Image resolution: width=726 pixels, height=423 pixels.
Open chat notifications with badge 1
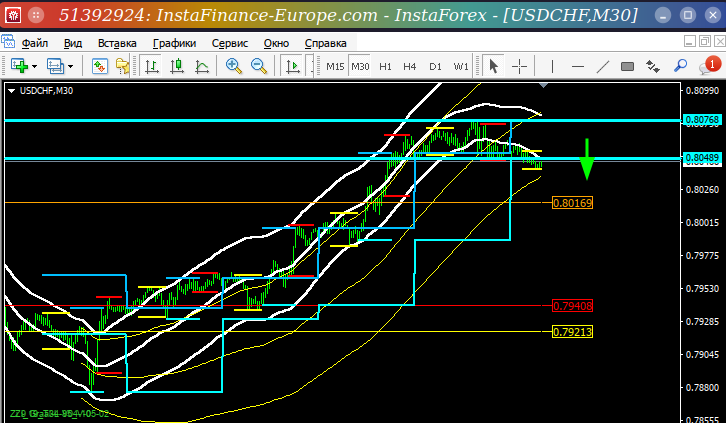click(x=709, y=66)
